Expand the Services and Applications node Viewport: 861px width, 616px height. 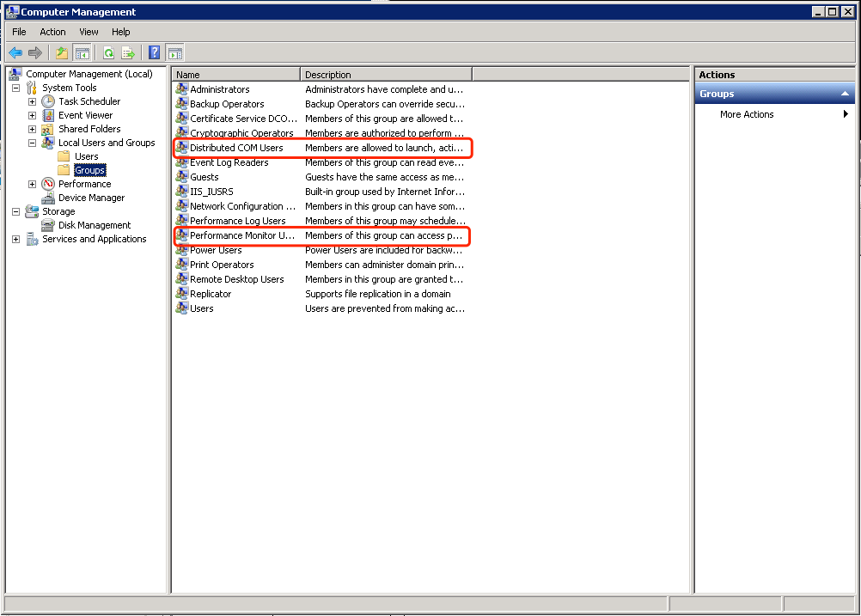click(15, 239)
